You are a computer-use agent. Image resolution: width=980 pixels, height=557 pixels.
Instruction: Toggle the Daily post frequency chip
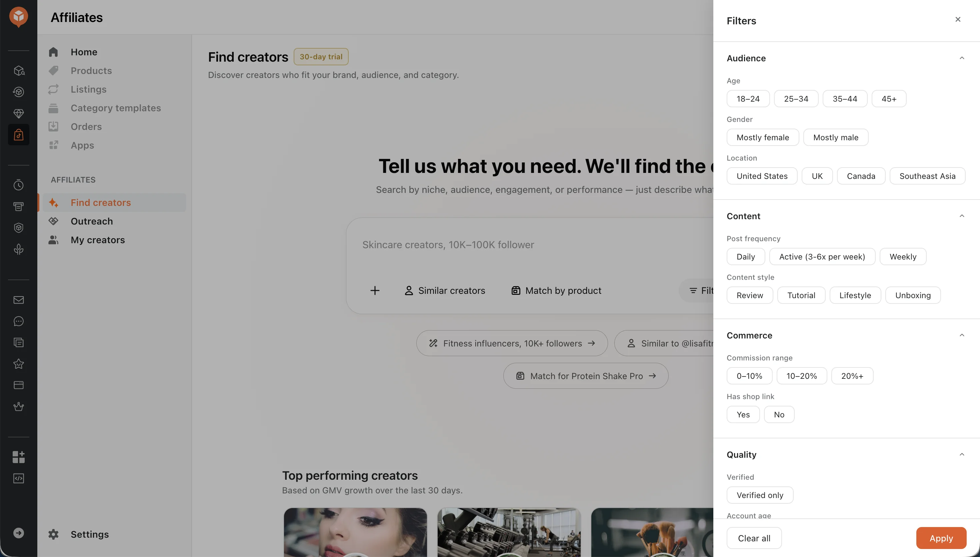click(746, 257)
